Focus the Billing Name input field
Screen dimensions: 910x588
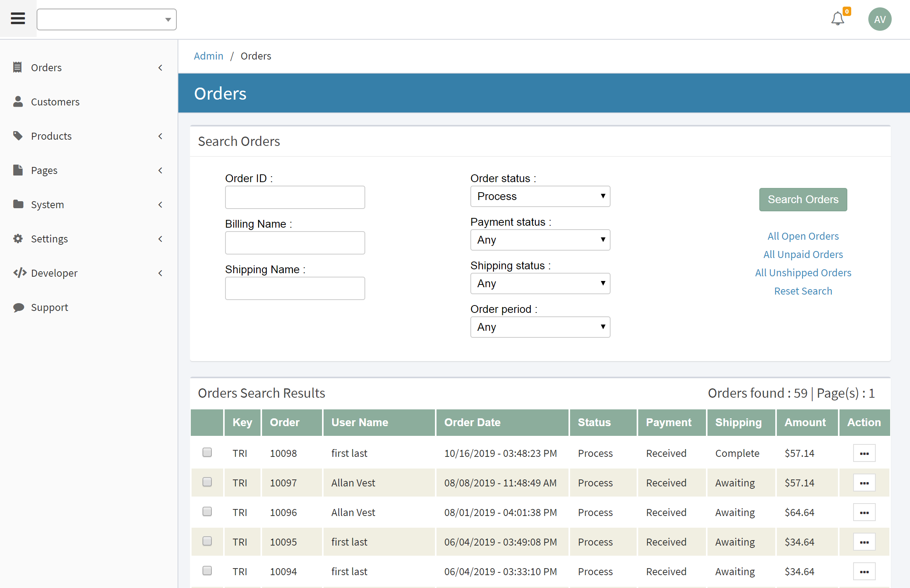pos(295,243)
